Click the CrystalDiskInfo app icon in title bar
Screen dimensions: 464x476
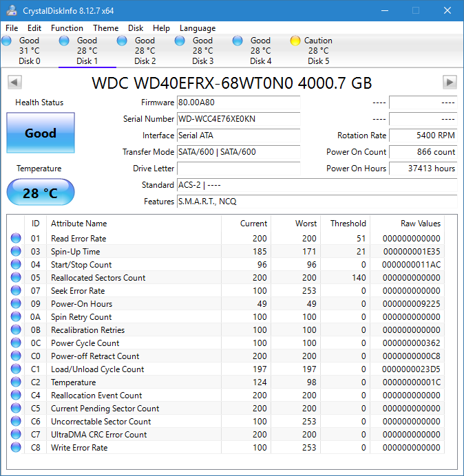point(12,10)
